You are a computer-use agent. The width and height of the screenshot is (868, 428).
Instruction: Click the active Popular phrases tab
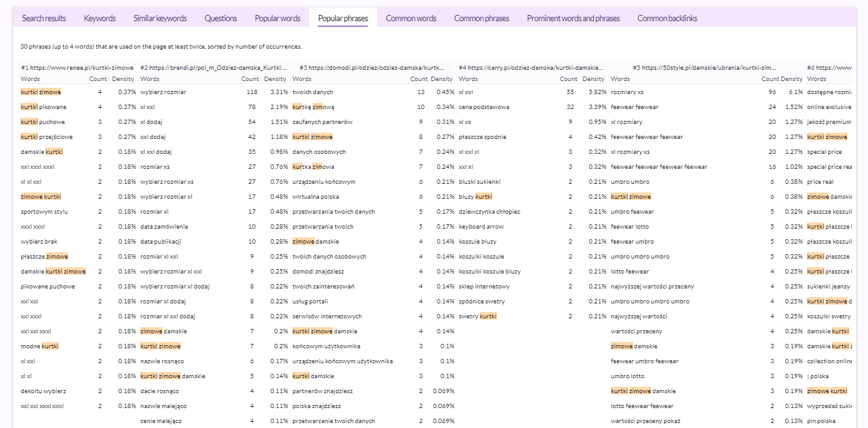pyautogui.click(x=343, y=18)
